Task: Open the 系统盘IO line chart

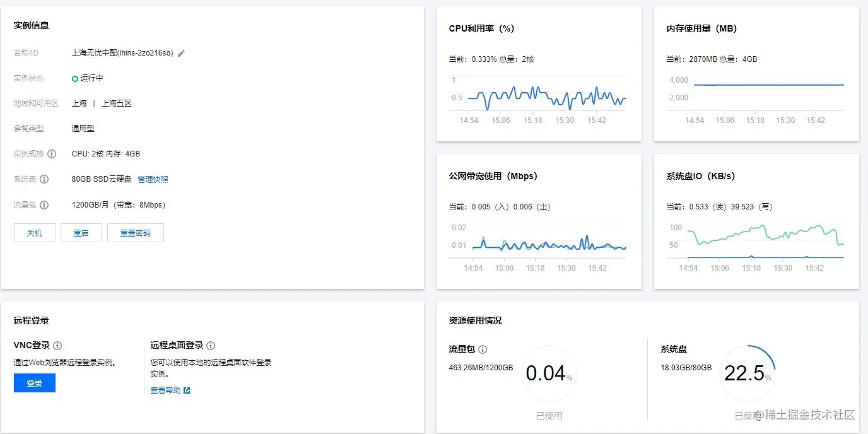Action: 756,247
